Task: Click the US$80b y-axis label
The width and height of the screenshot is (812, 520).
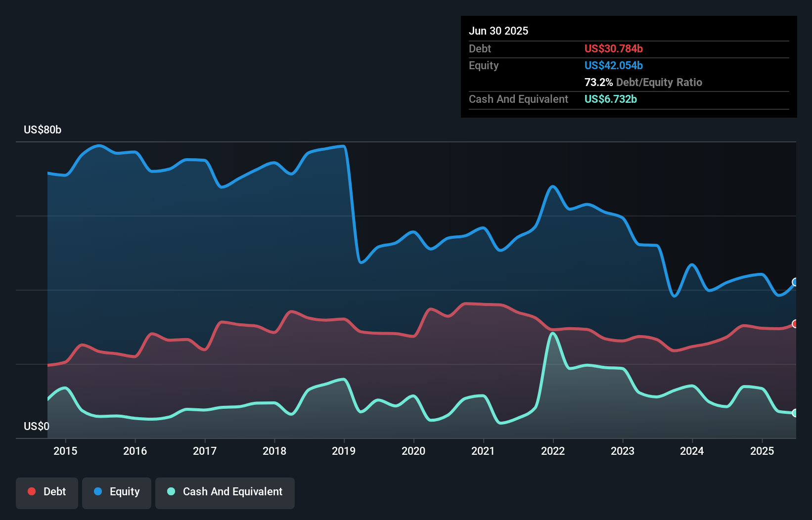Action: 43,130
